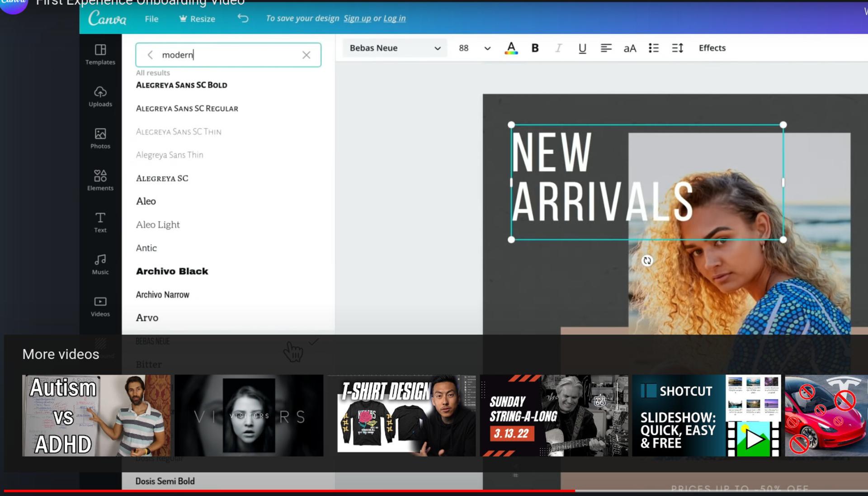Screen dimensions: 868x496
Task: Select Alegreya Sans Thin font
Action: pyautogui.click(x=170, y=155)
